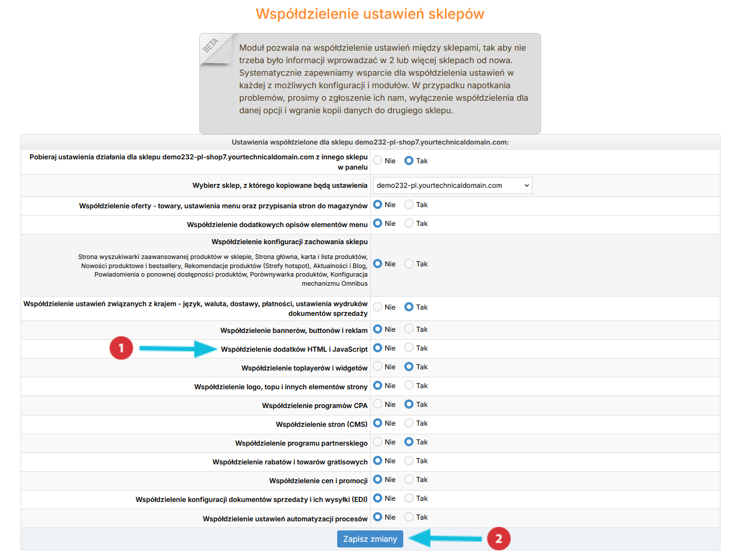Choose Nie for dodatkowych opisów elementów menu
Image resolution: width=741 pixels, height=560 pixels.
point(378,223)
